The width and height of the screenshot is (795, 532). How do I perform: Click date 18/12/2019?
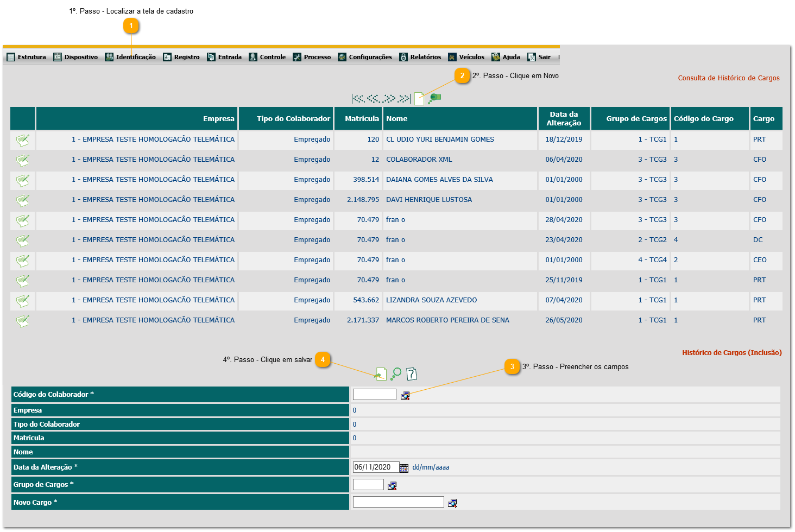click(564, 140)
